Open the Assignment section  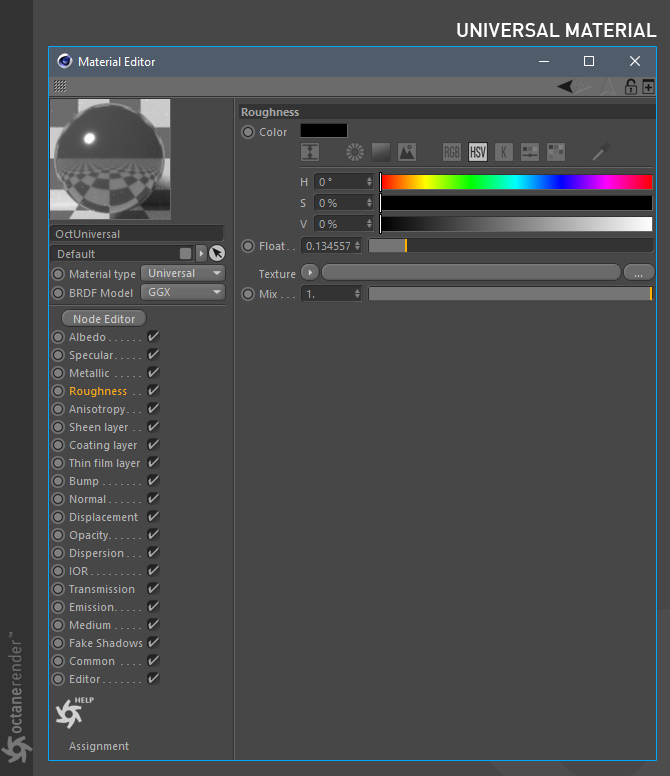click(x=99, y=746)
